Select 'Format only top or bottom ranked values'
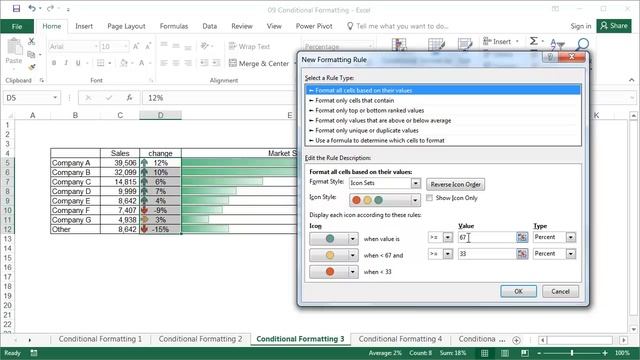This screenshot has height=360, width=640. click(x=443, y=111)
